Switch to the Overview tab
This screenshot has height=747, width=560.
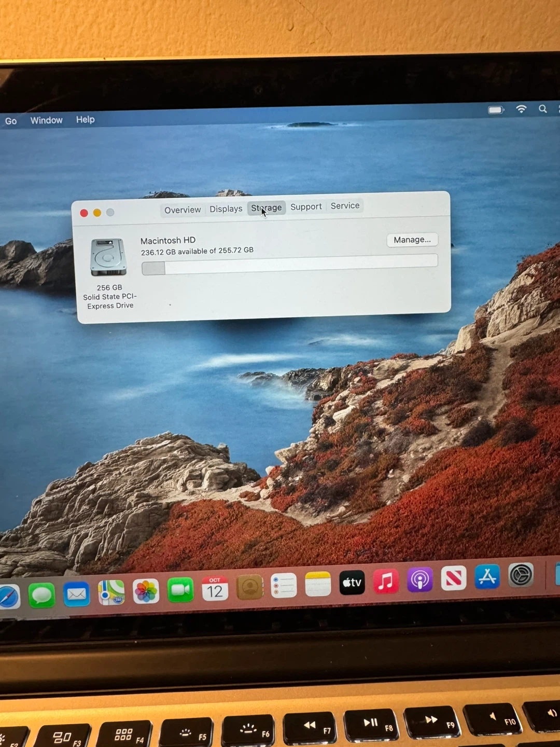183,210
